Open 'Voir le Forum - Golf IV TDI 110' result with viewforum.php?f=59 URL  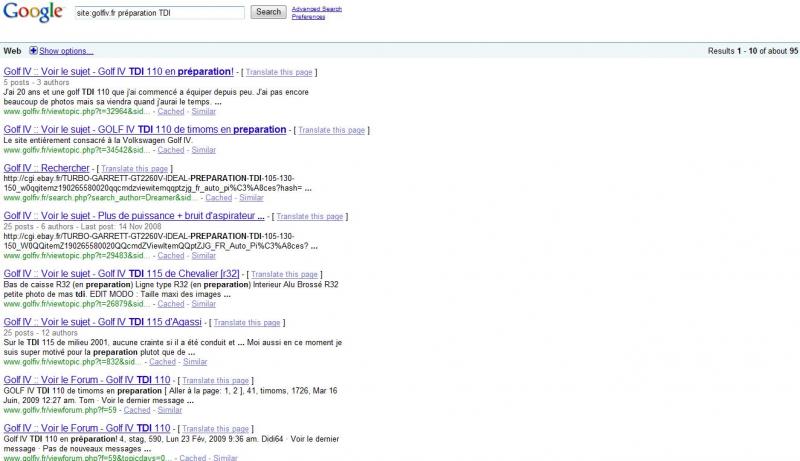tap(87, 379)
